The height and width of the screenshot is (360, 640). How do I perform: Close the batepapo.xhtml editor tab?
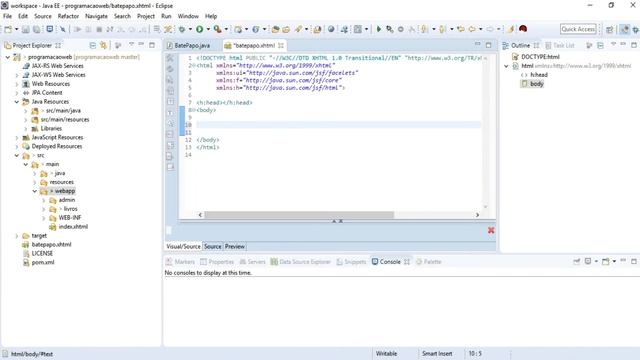[x=281, y=45]
